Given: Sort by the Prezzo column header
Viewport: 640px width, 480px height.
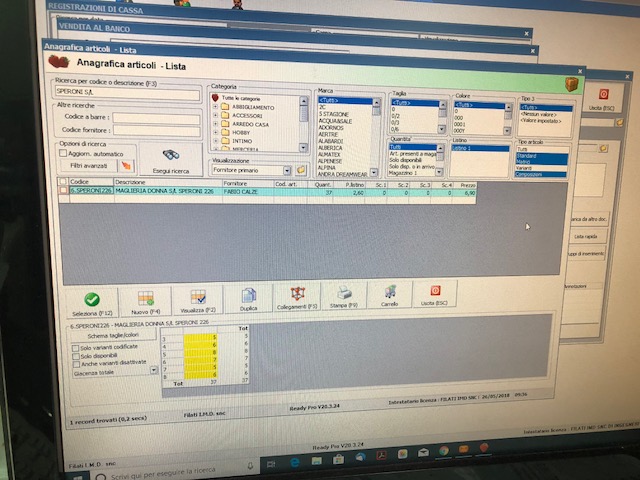Looking at the screenshot, I should click(x=465, y=185).
